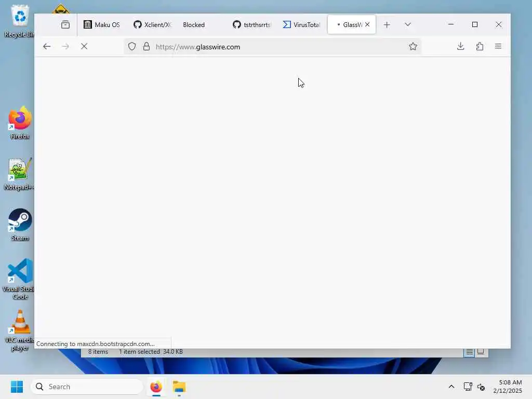Open Firefox View recent browsing icon
532x399 pixels.
coord(65,25)
